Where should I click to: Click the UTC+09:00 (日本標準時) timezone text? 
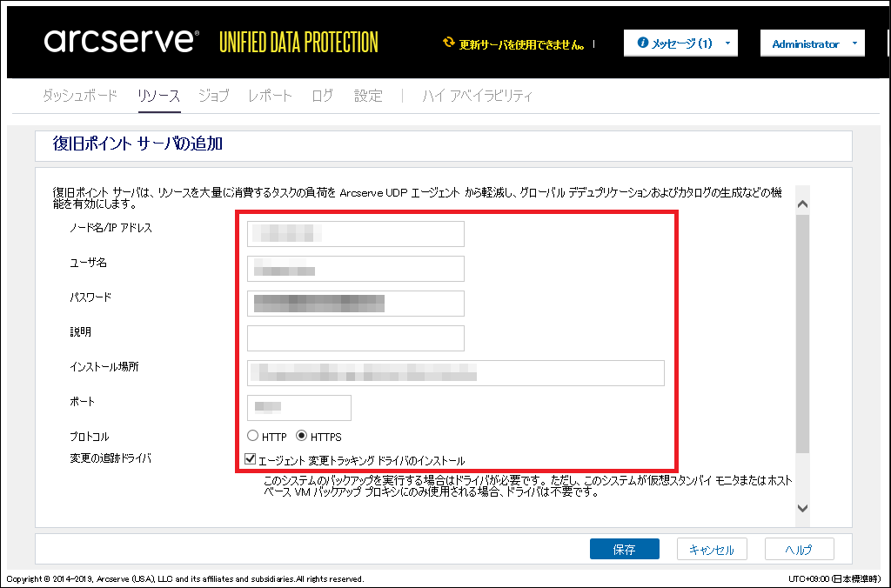(x=834, y=579)
